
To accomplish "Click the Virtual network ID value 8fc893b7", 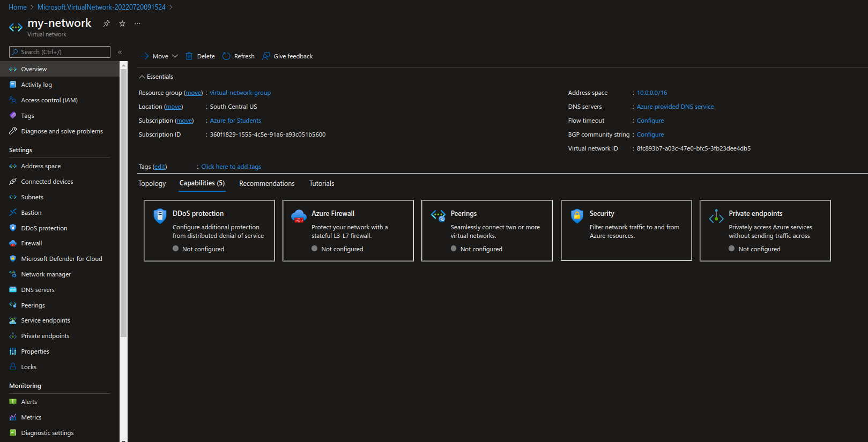I will (x=693, y=148).
